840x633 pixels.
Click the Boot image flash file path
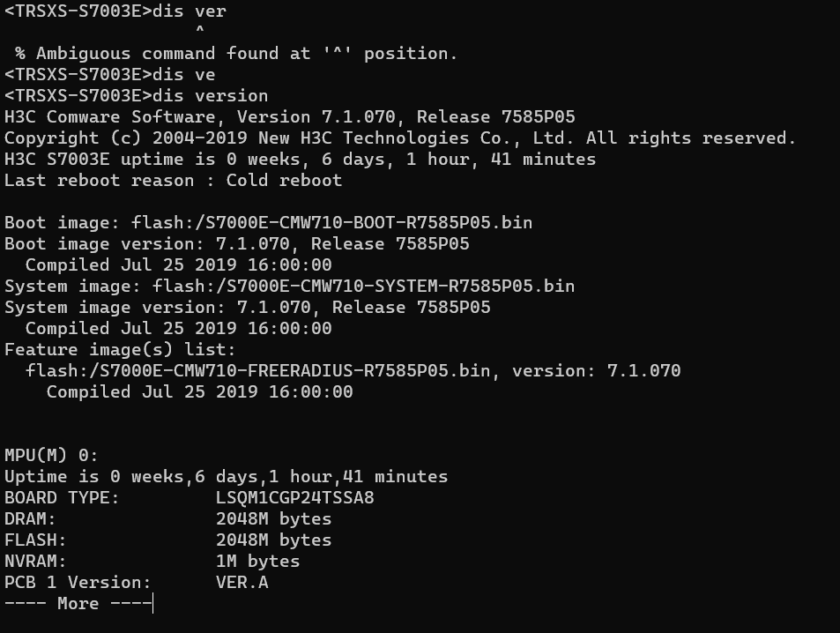pyautogui.click(x=331, y=222)
